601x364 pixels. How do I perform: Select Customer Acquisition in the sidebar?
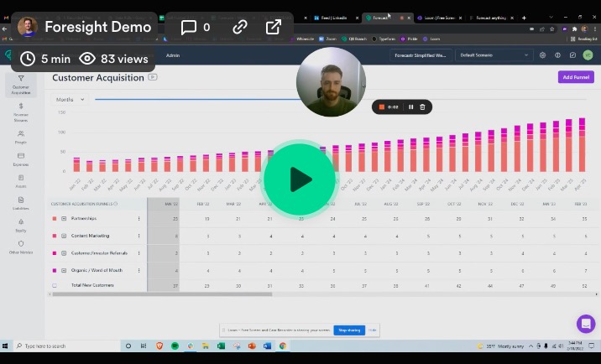click(21, 85)
